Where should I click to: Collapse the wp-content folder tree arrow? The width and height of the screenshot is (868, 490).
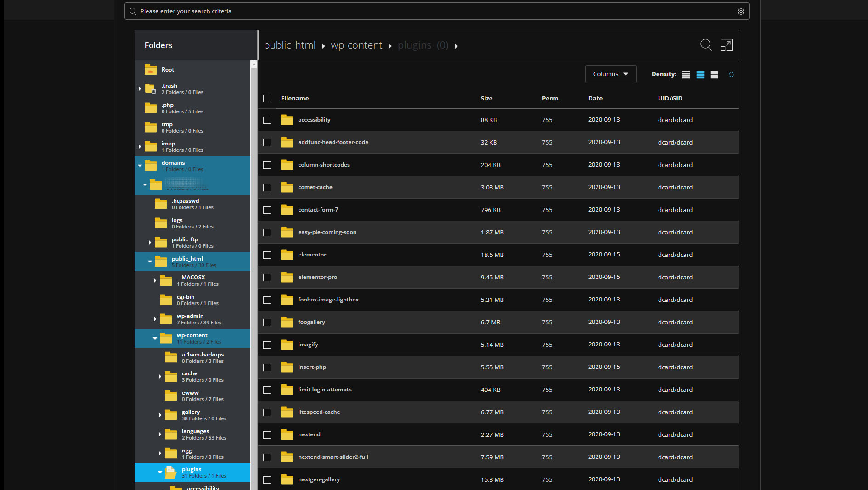[155, 338]
